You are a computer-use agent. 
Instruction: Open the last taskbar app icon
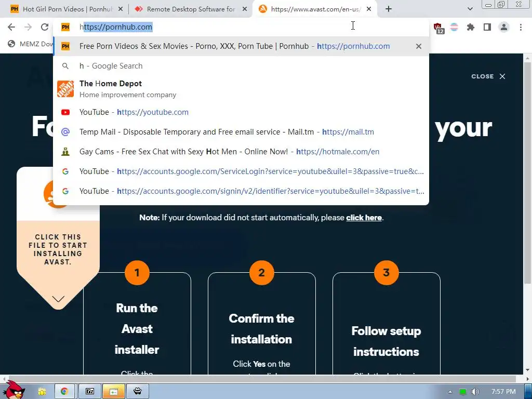[137, 391]
